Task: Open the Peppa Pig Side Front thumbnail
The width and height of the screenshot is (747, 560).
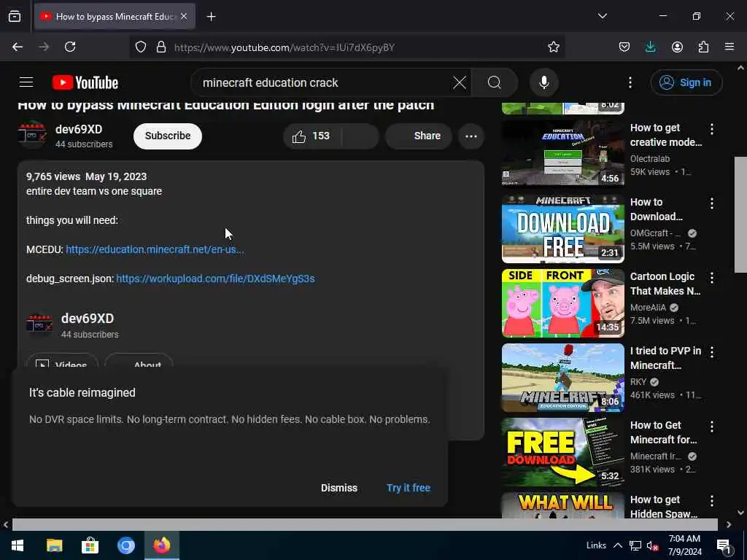Action: pyautogui.click(x=562, y=303)
